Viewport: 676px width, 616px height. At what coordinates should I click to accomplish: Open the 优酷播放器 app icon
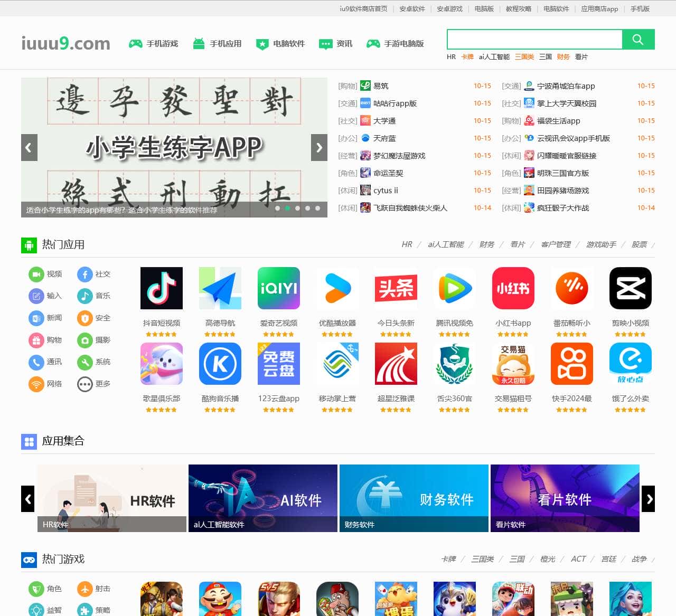pyautogui.click(x=337, y=288)
